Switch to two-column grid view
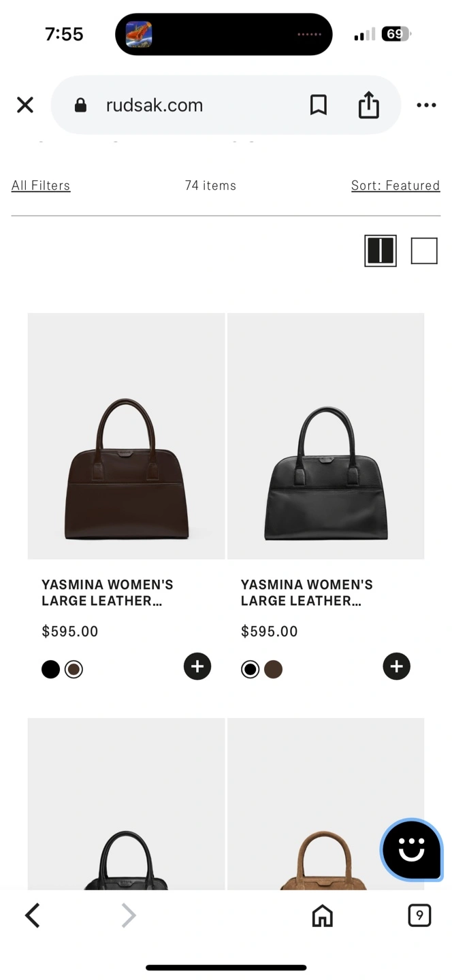This screenshot has width=452, height=980. [381, 250]
